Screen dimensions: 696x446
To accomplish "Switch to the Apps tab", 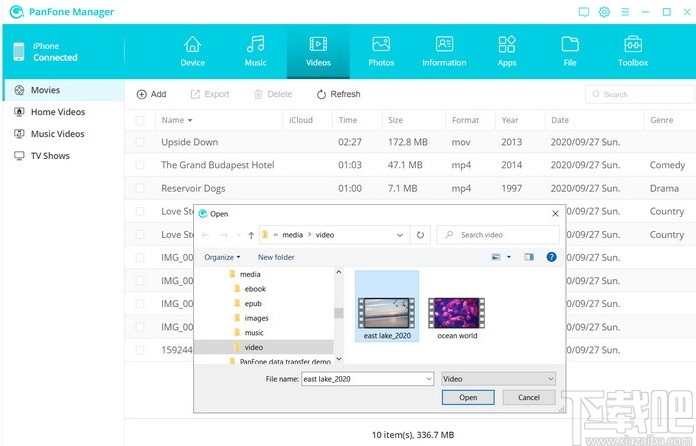I will click(x=507, y=51).
